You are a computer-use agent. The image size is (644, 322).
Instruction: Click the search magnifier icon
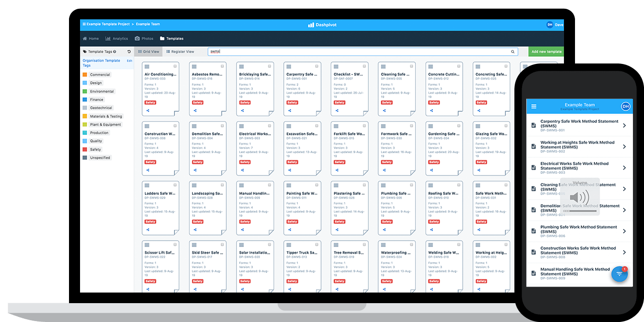(x=513, y=52)
